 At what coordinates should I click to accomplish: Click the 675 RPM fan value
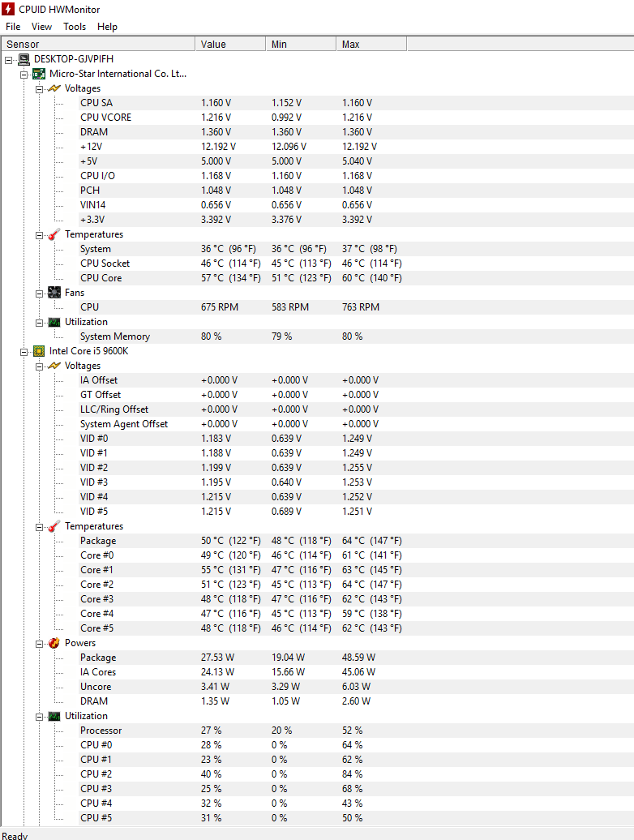[220, 307]
